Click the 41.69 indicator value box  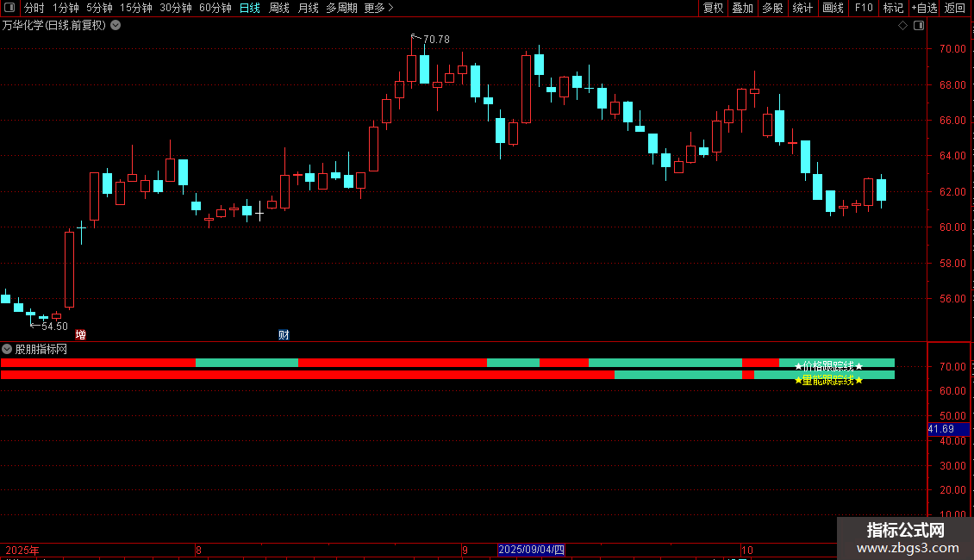(948, 429)
